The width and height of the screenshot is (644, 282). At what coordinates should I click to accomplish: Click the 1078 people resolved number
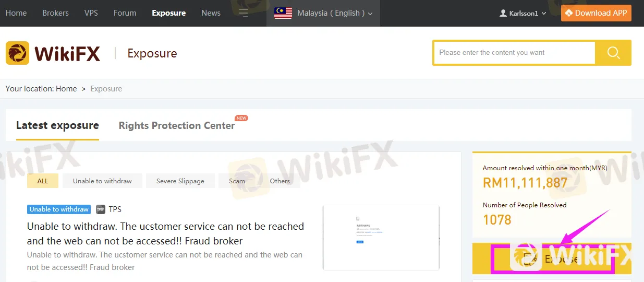[497, 219]
